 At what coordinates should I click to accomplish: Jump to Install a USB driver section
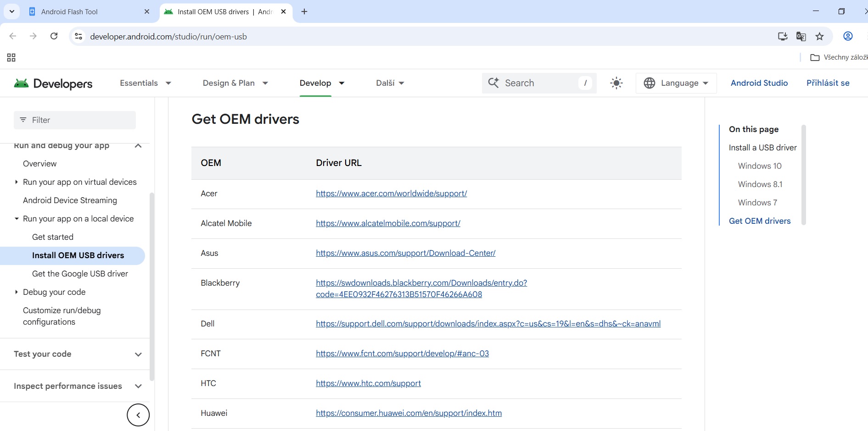762,148
